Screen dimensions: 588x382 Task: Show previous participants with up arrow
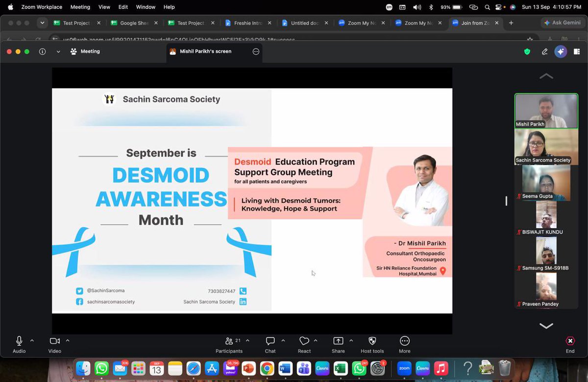pyautogui.click(x=546, y=76)
